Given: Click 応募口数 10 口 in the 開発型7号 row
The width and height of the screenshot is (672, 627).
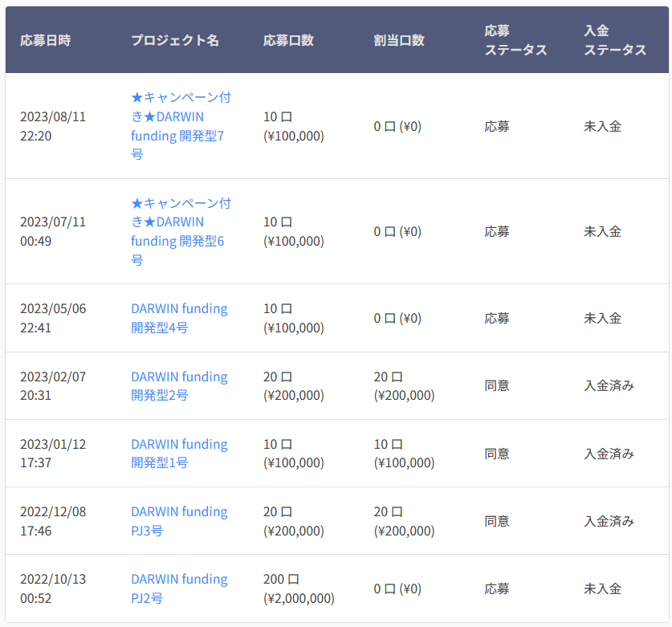Looking at the screenshot, I should tap(294, 126).
